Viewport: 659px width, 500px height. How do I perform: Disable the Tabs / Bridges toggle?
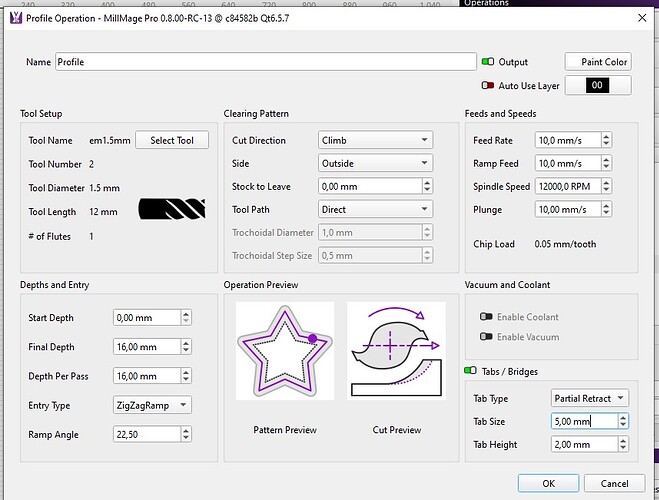[472, 372]
